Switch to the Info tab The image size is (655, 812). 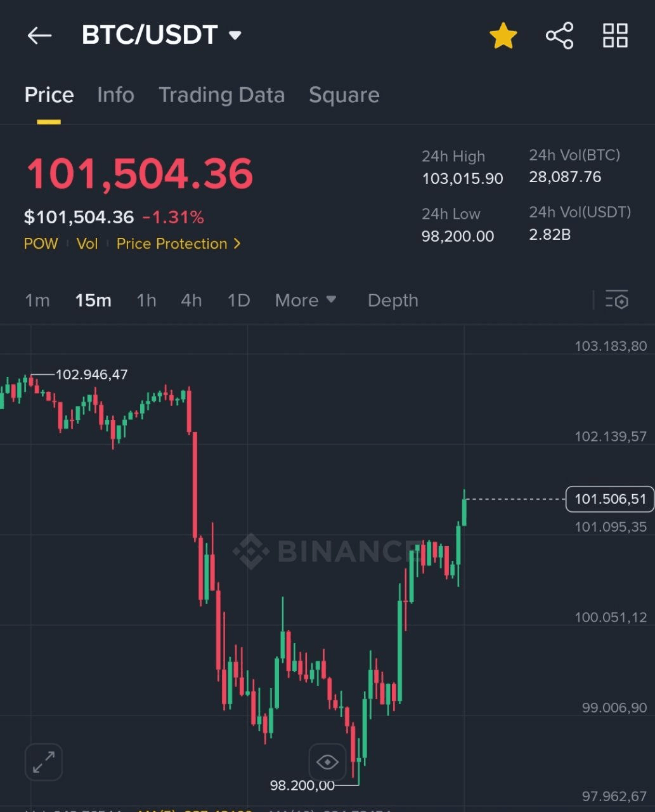115,95
